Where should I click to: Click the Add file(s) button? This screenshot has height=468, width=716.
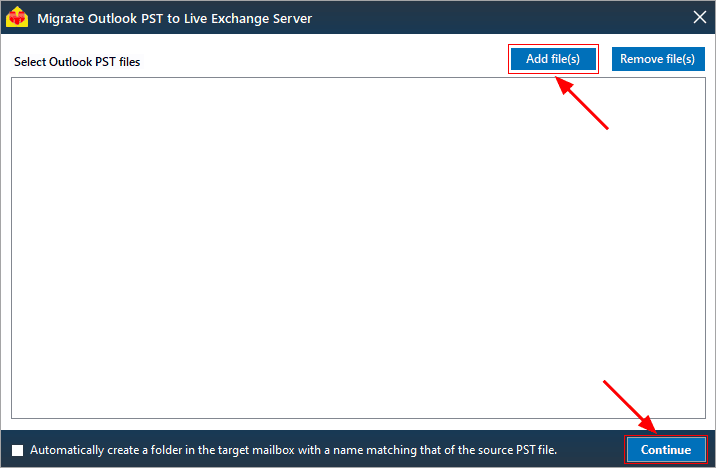pyautogui.click(x=553, y=59)
